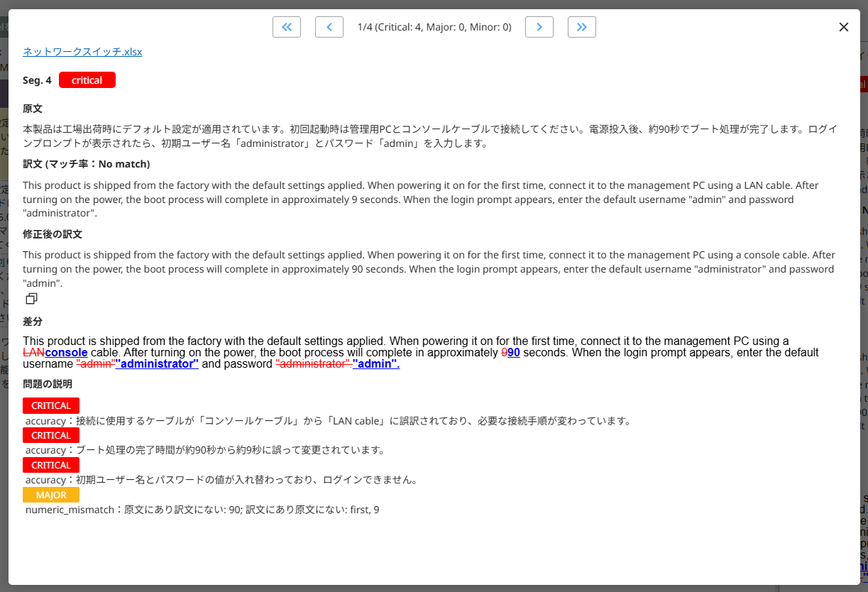Click the orange MAJOR badge

coord(51,495)
